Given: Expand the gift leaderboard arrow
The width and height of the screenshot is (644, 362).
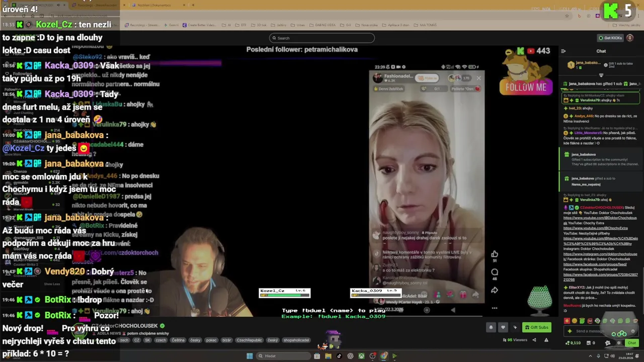Looking at the screenshot, I should pos(601,75).
